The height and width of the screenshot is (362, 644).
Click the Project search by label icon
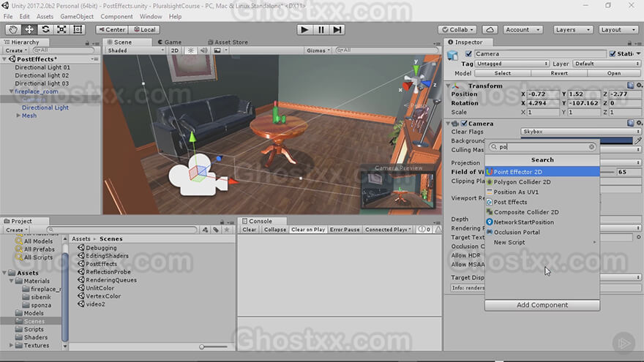(216, 230)
